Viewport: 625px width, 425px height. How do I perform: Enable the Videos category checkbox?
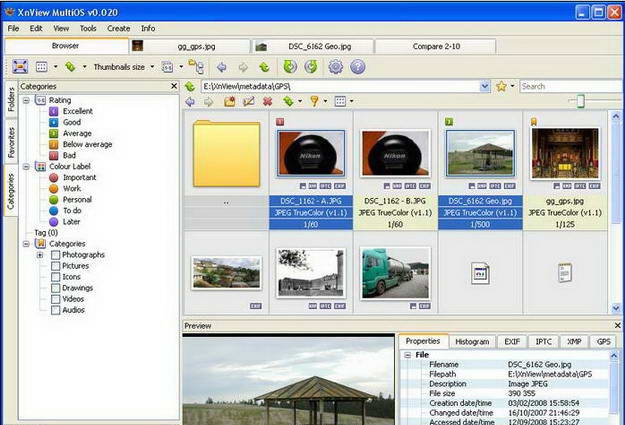click(x=54, y=299)
